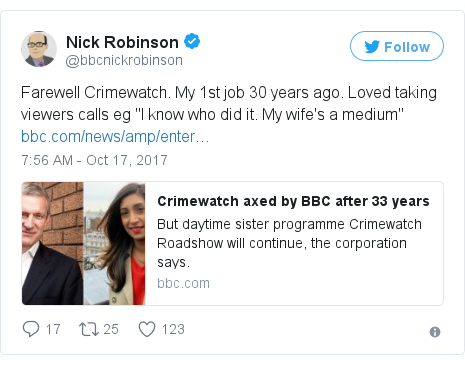Click the retweet arrows icon
465x365 pixels.
89,329
